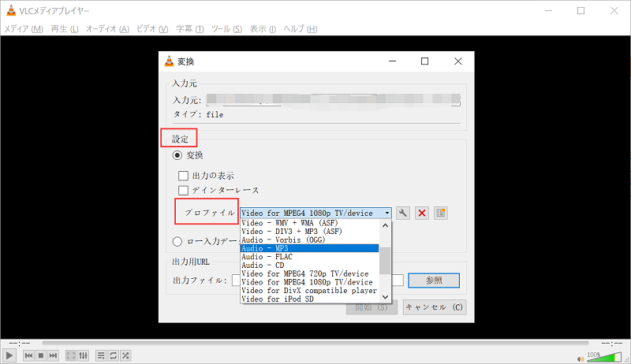Check the 出力の表示 checkbox

click(183, 176)
